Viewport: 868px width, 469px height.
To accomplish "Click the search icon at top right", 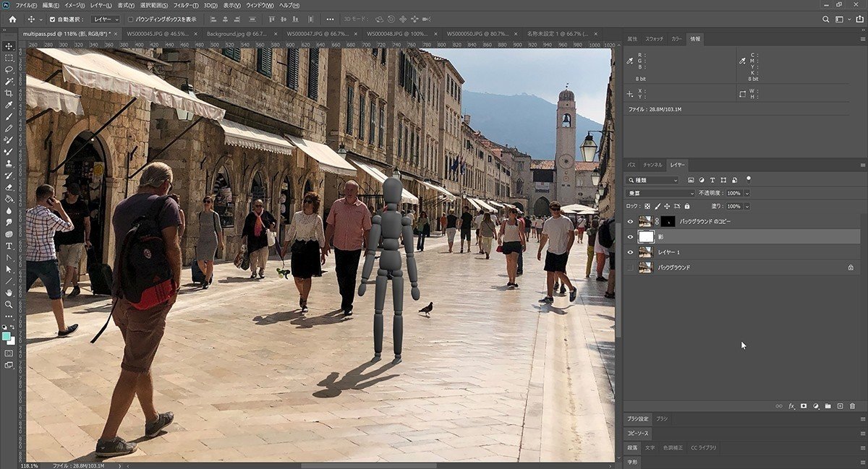I will tap(826, 19).
